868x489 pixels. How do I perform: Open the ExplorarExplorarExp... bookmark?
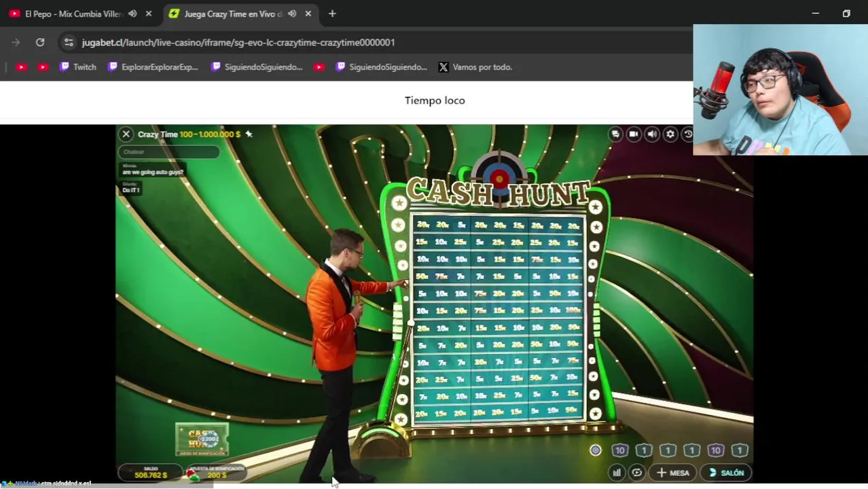(x=153, y=67)
